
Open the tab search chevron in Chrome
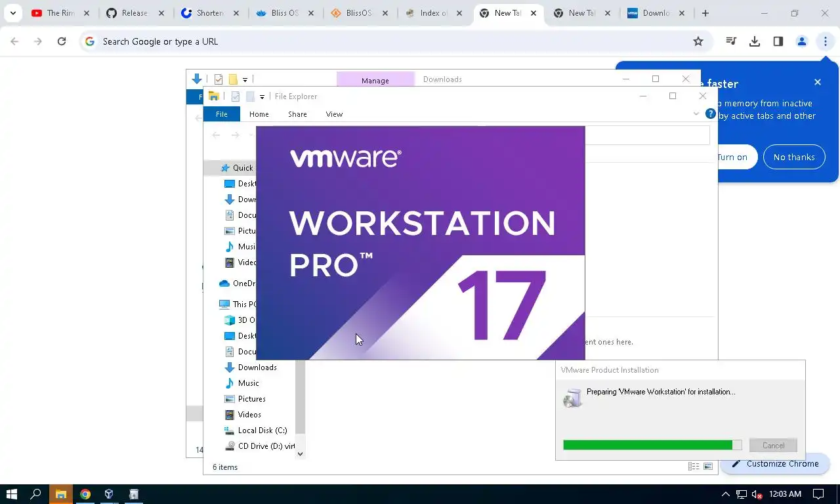(12, 13)
